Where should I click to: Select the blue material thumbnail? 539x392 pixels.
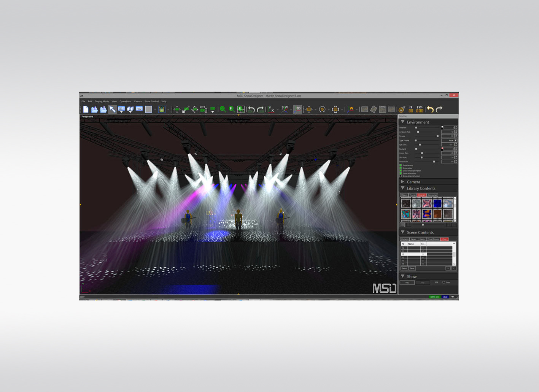click(x=437, y=203)
